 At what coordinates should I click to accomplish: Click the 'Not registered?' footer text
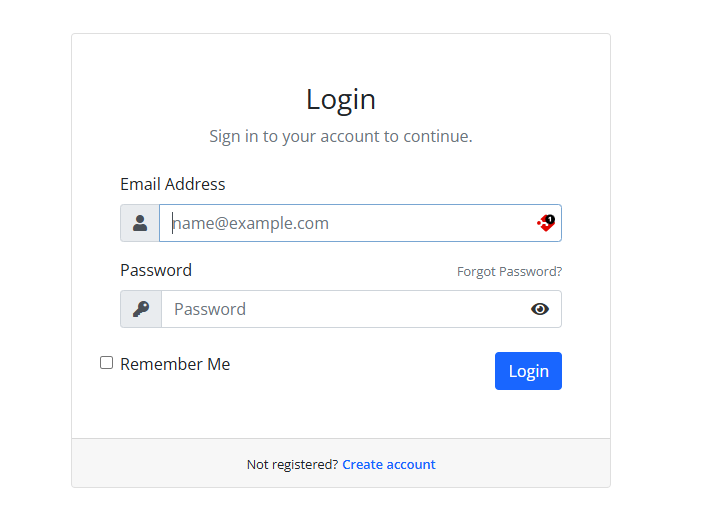point(292,464)
